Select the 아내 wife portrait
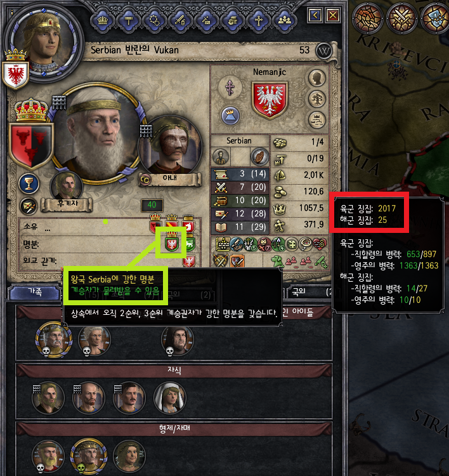The image size is (449, 476). pyautogui.click(x=170, y=146)
